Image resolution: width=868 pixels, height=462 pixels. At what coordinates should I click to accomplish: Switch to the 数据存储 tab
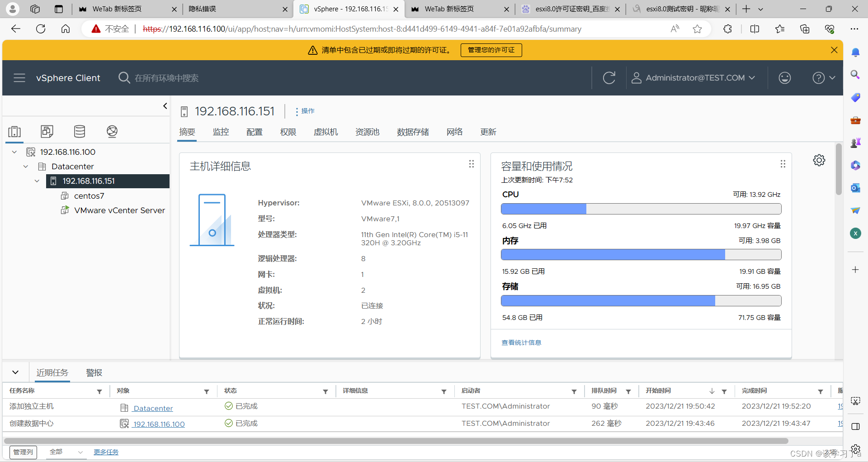tap(413, 132)
